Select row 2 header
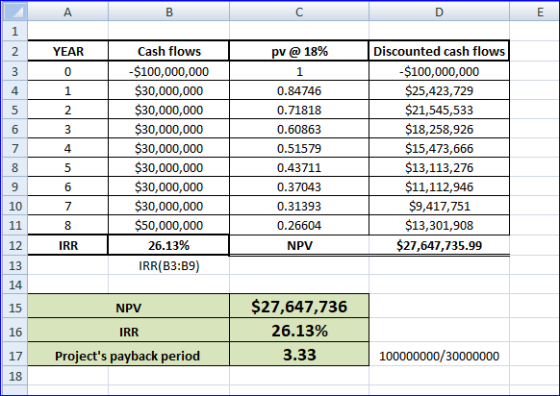560x396 pixels. tap(15, 51)
